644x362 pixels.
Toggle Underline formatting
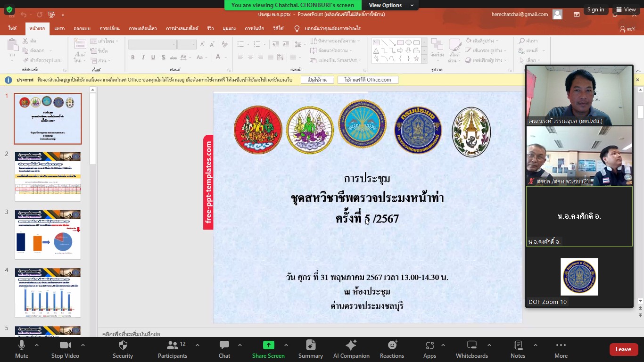(153, 58)
